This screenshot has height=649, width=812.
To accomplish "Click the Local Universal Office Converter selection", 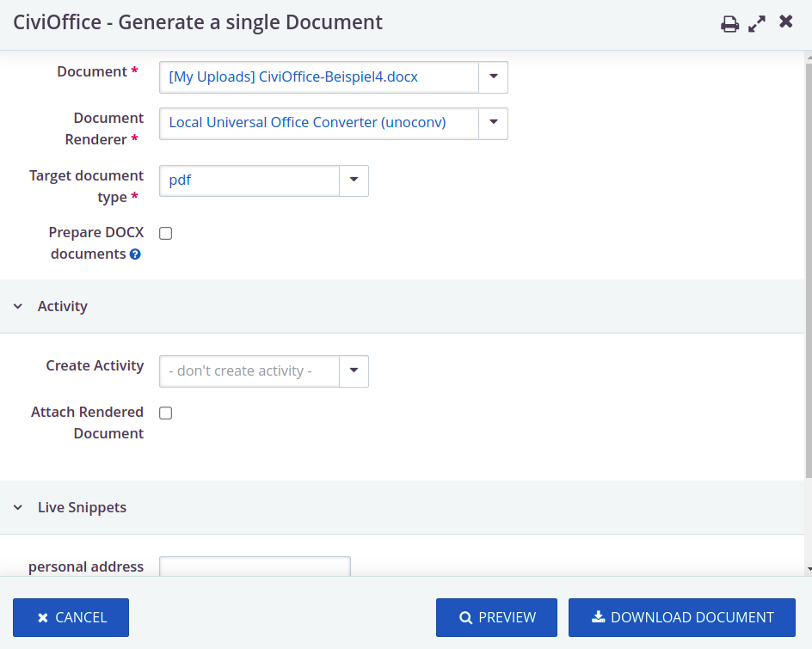I will click(319, 123).
